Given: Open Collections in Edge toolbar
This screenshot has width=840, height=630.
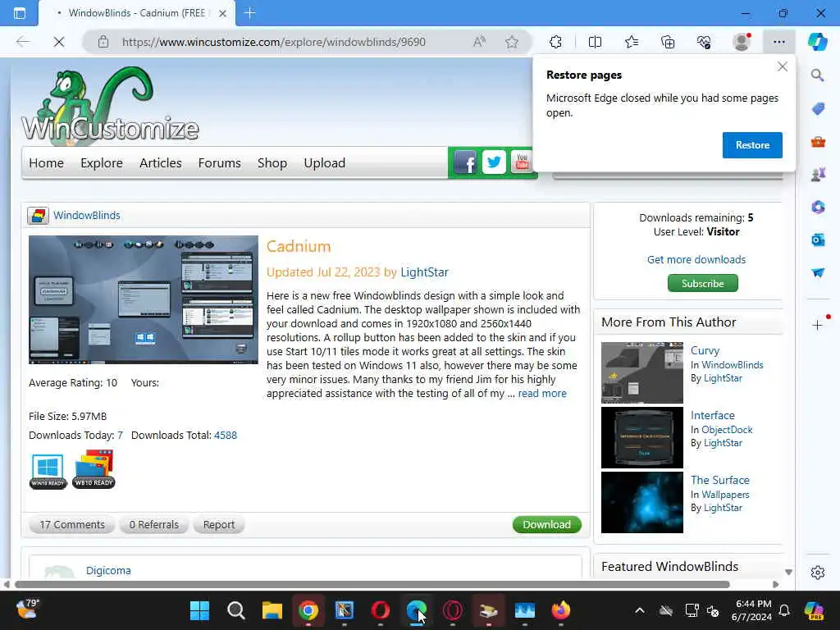Looking at the screenshot, I should pos(668,42).
